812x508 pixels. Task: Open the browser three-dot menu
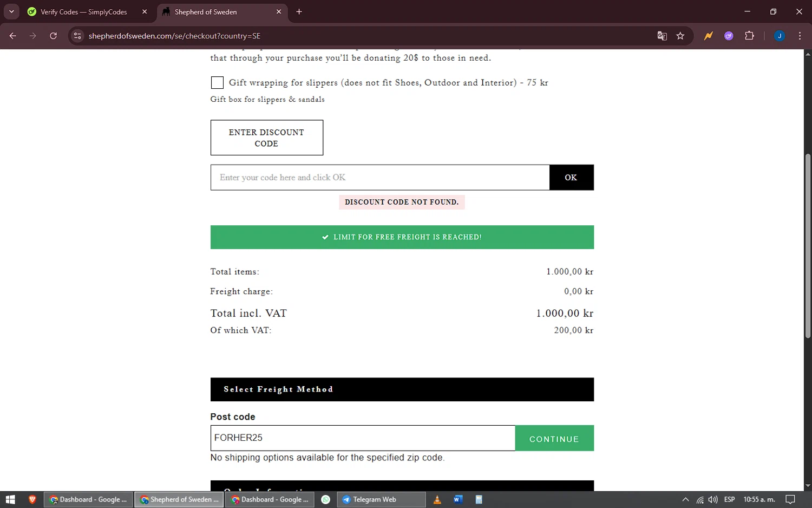(800, 36)
